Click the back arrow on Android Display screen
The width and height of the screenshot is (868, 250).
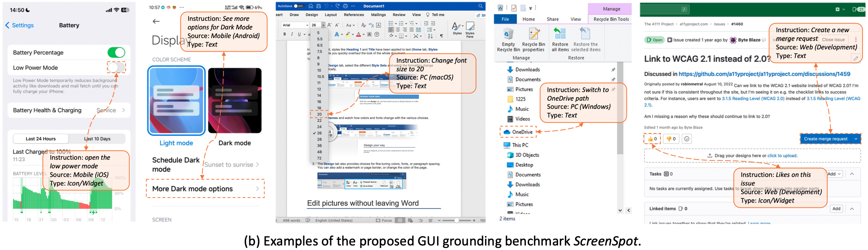[x=156, y=22]
